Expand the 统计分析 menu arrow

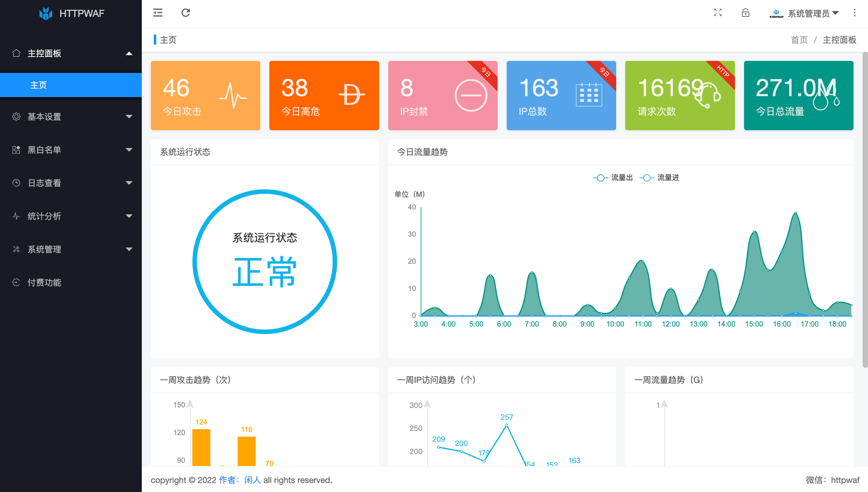(x=129, y=216)
